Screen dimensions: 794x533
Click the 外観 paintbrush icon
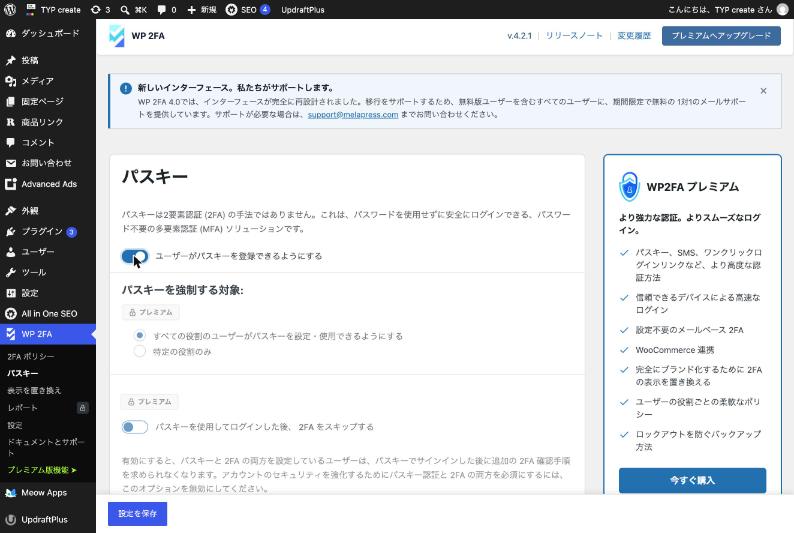pyautogui.click(x=11, y=211)
